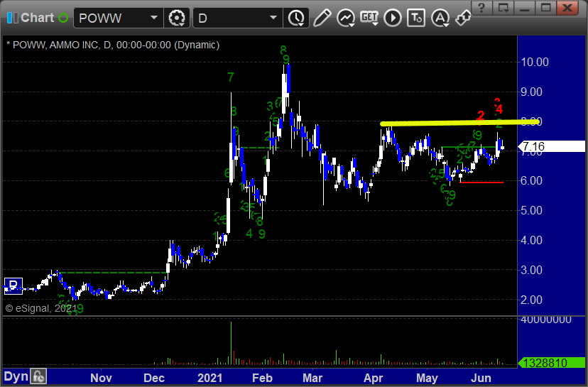Screen dimensions: 588x387
Task: Click the trade arrows icon
Action: [x=463, y=18]
